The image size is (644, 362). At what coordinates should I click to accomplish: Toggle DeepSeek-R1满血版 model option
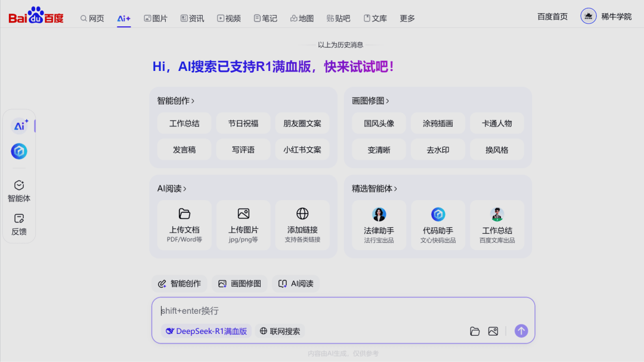[x=206, y=331]
